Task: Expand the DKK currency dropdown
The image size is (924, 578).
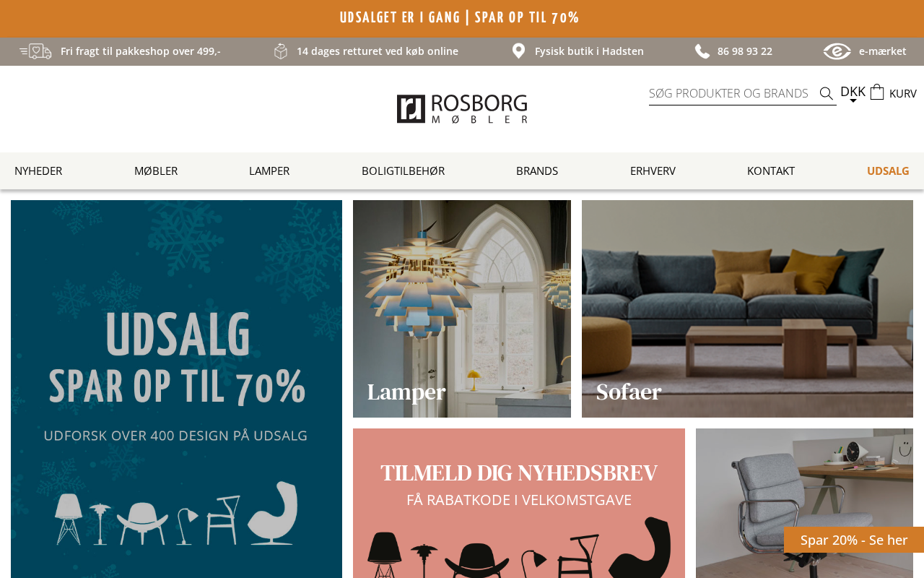Action: (853, 93)
